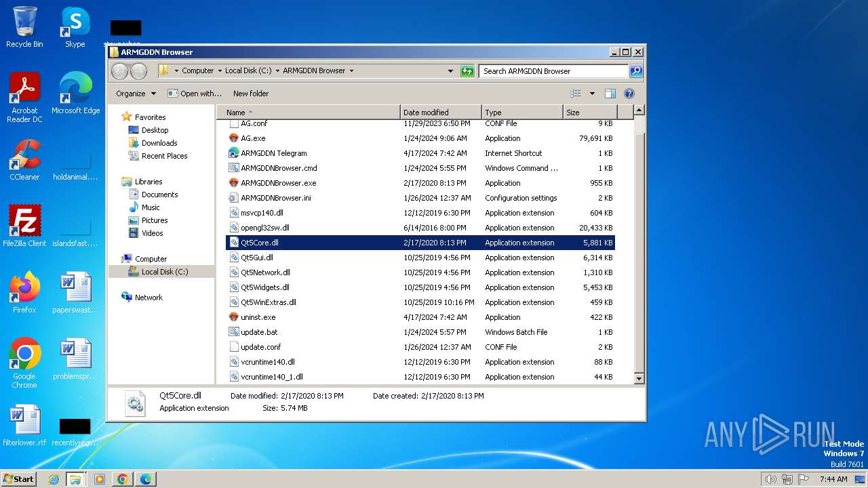
Task: Select Music library
Action: [x=151, y=207]
